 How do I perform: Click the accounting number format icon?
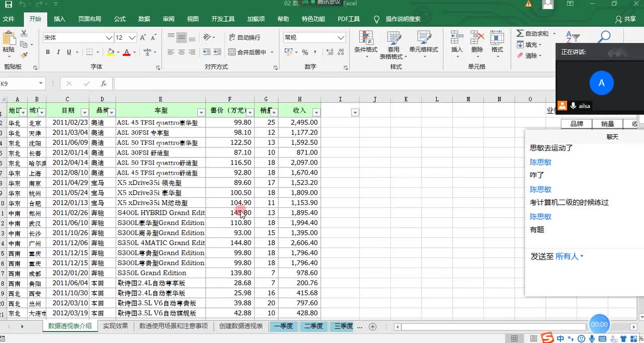point(288,52)
